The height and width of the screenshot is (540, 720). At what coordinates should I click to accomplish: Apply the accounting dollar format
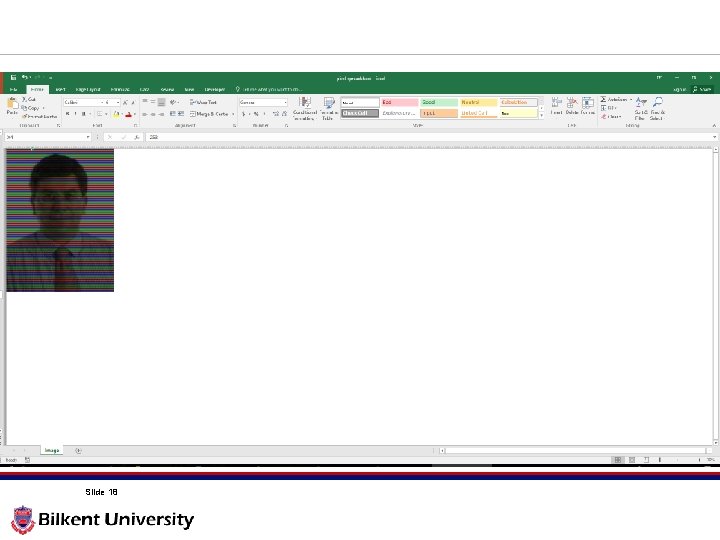pyautogui.click(x=243, y=114)
